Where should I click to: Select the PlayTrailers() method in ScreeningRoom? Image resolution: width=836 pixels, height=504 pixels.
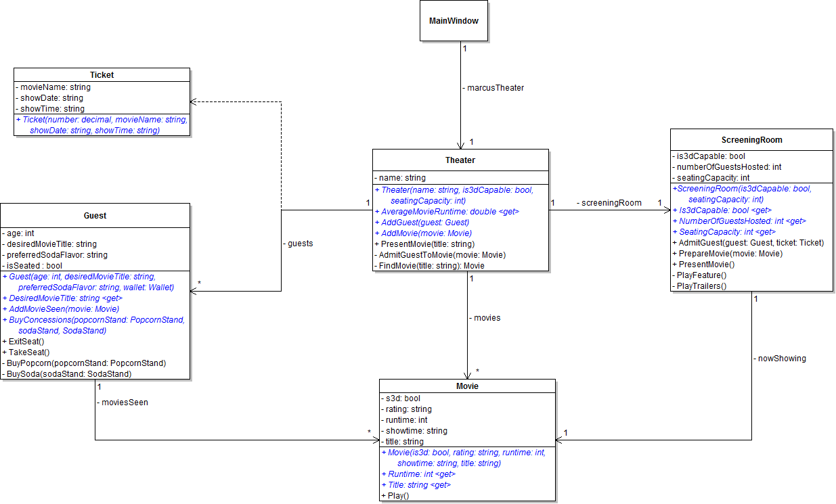click(702, 286)
